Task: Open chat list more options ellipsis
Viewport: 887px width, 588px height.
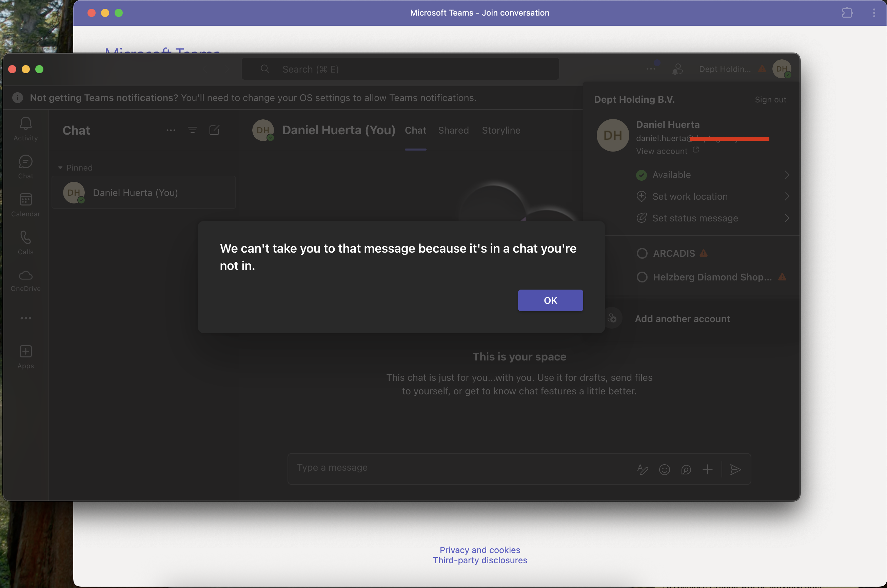Action: [x=171, y=130]
